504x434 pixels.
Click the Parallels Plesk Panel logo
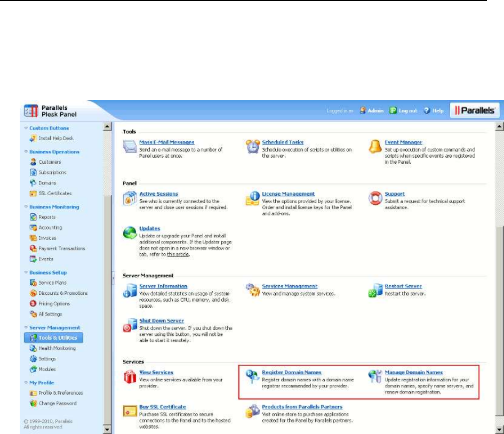coord(51,111)
